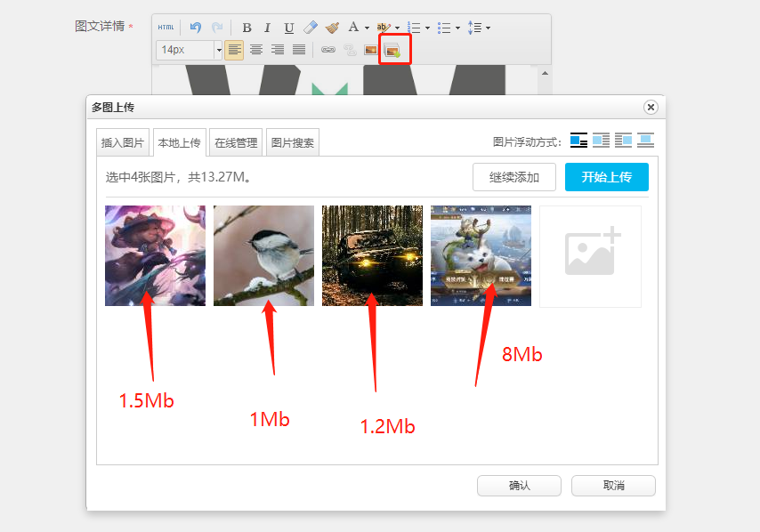760x532 pixels.
Task: Select the remove-format eraser icon
Action: click(x=310, y=28)
